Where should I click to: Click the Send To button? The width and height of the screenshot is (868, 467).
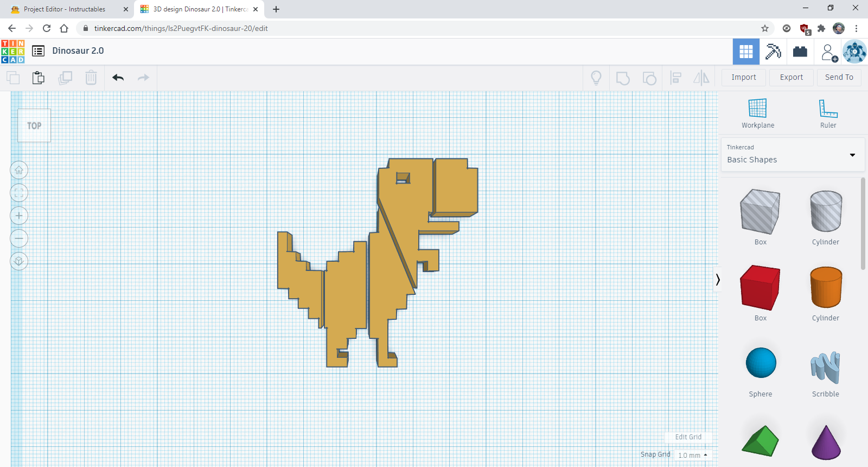[x=839, y=77]
